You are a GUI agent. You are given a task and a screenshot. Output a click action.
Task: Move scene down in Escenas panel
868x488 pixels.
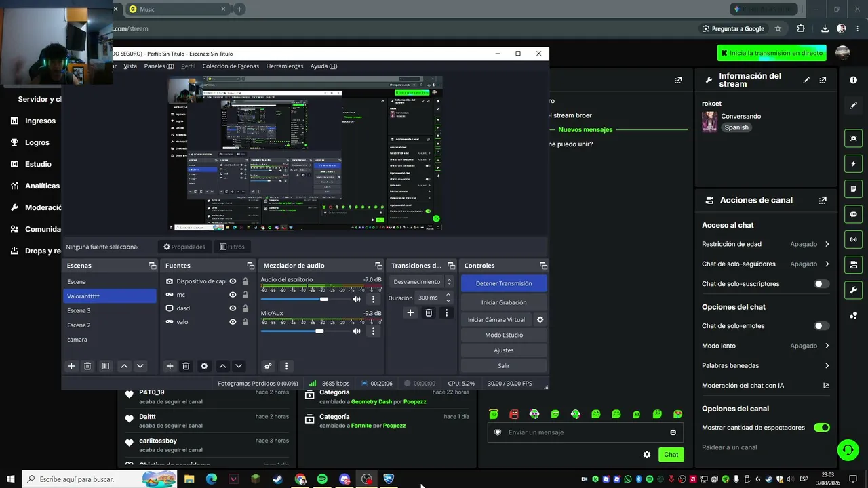pyautogui.click(x=140, y=366)
